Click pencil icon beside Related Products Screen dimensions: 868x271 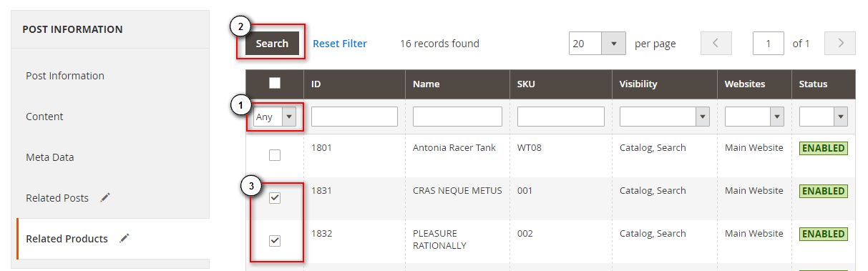pyautogui.click(x=125, y=239)
